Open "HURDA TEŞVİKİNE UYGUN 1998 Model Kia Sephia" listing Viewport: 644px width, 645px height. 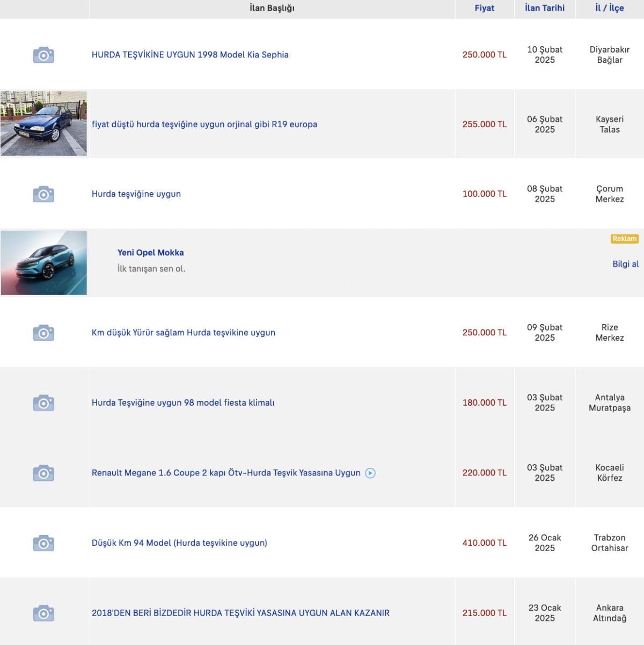pos(190,55)
